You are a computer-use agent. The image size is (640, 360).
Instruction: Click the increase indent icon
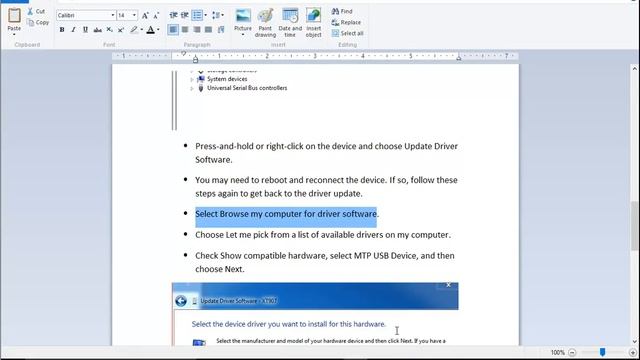click(185, 16)
